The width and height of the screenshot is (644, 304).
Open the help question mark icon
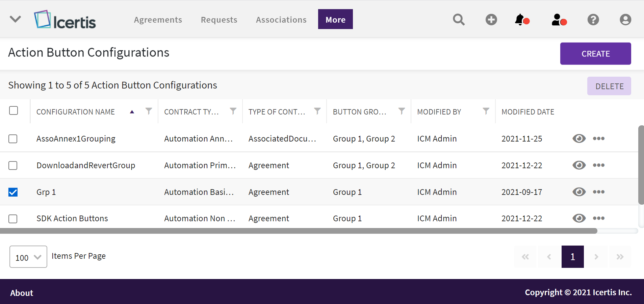click(593, 20)
